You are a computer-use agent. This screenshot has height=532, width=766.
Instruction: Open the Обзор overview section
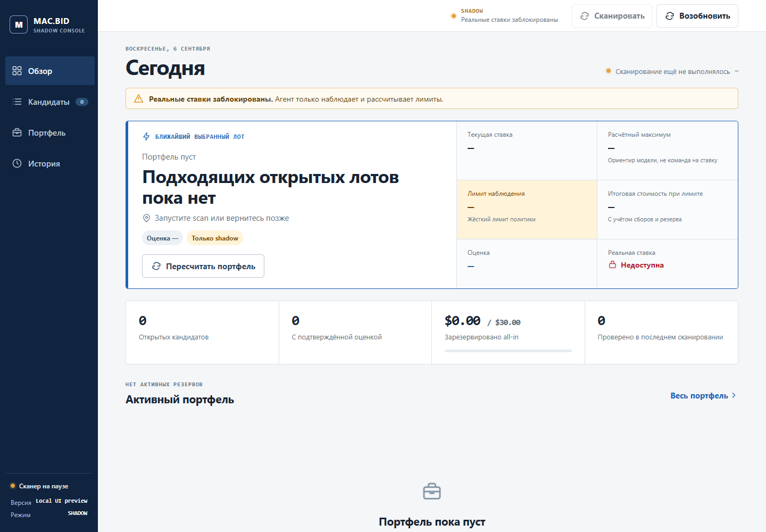[50, 71]
